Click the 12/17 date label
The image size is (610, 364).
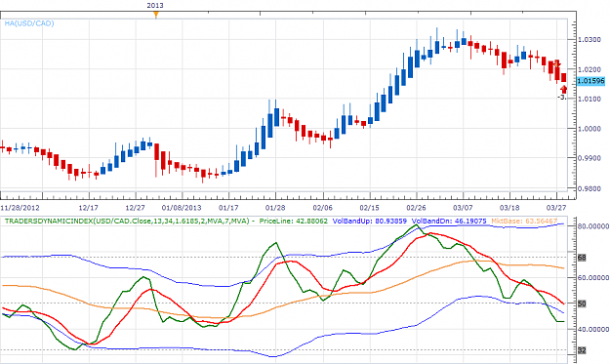tap(89, 208)
